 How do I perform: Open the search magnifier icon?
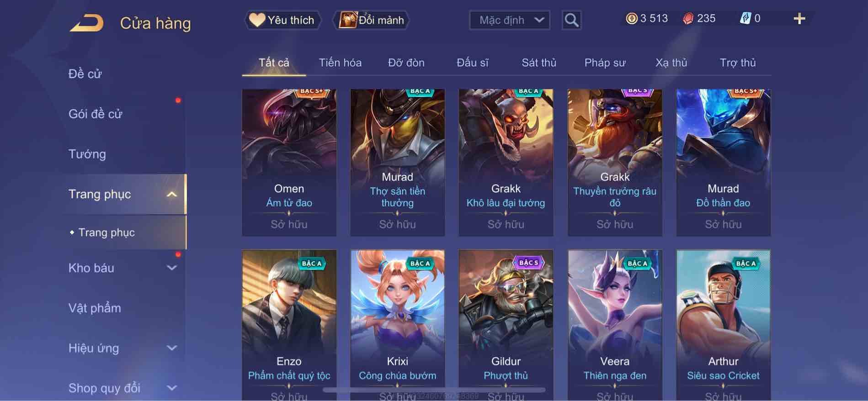point(571,20)
